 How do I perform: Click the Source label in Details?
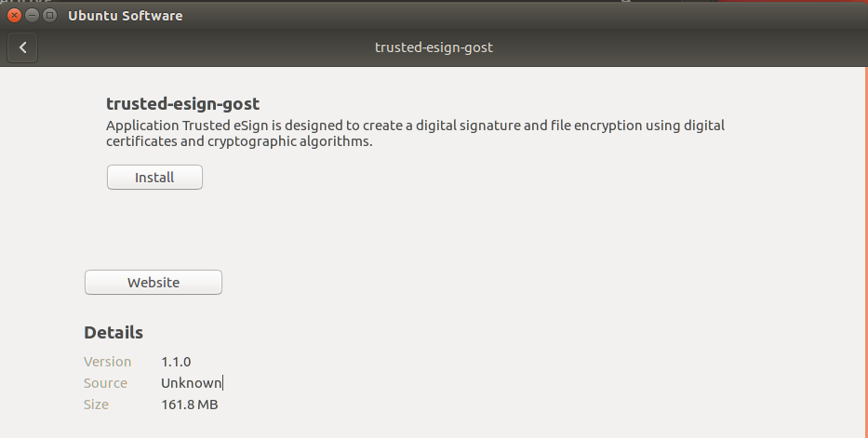106,383
